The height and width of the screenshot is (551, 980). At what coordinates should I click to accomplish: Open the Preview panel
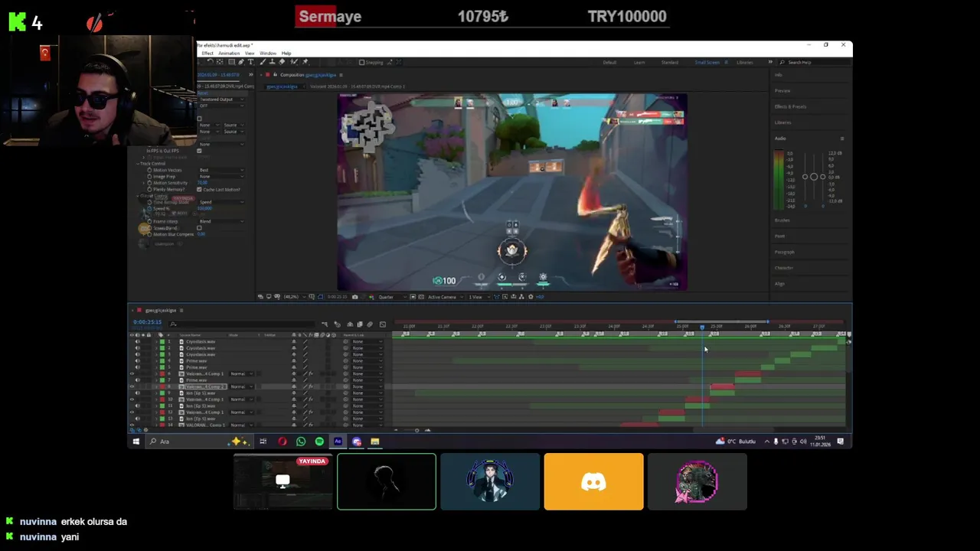click(782, 90)
